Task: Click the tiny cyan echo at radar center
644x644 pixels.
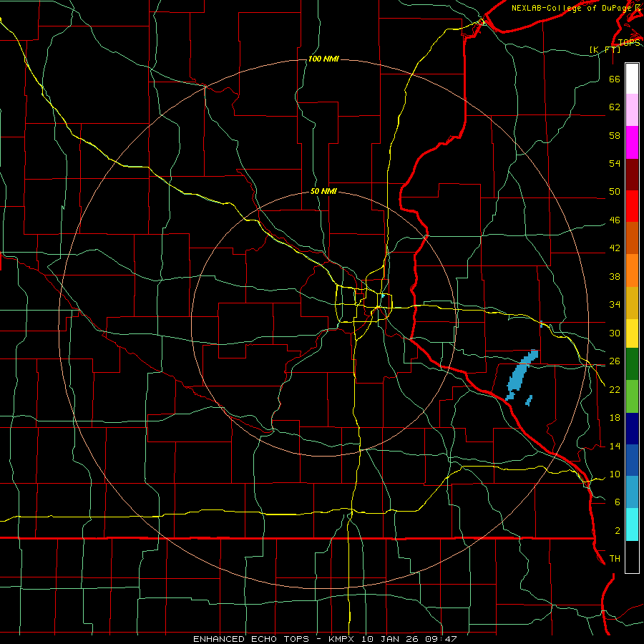Action: [x=382, y=296]
